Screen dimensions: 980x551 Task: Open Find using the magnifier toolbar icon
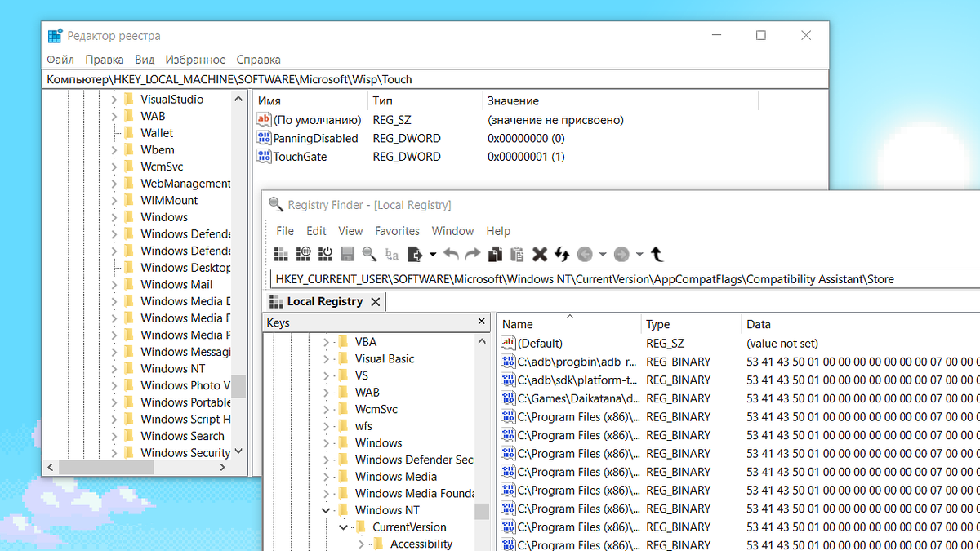(x=369, y=255)
